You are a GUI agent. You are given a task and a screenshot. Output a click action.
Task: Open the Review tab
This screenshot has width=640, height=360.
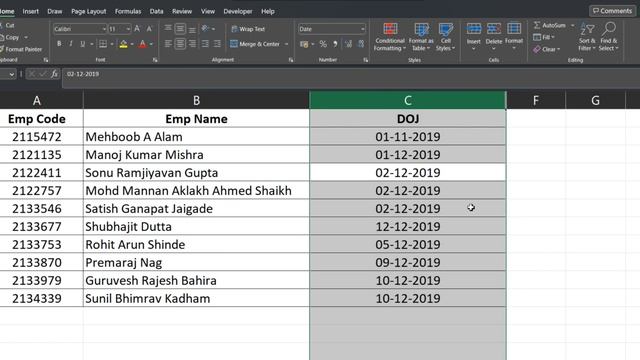(182, 11)
